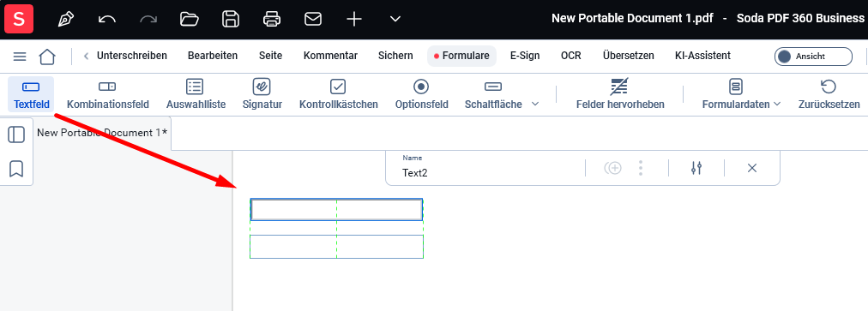Click the save disk icon
This screenshot has width=868, height=311.
[x=230, y=20]
